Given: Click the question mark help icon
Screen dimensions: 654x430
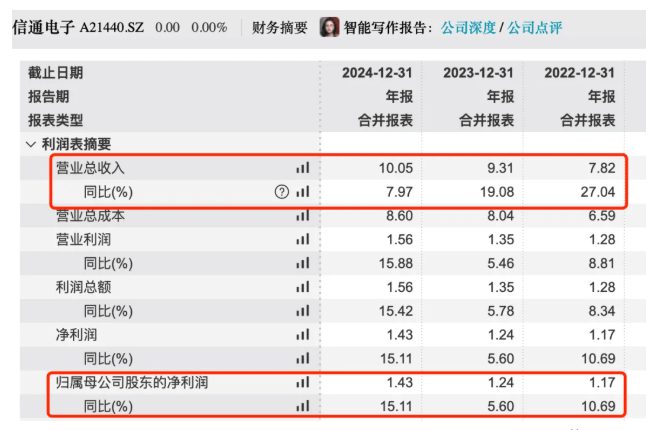Looking at the screenshot, I should pyautogui.click(x=281, y=192).
